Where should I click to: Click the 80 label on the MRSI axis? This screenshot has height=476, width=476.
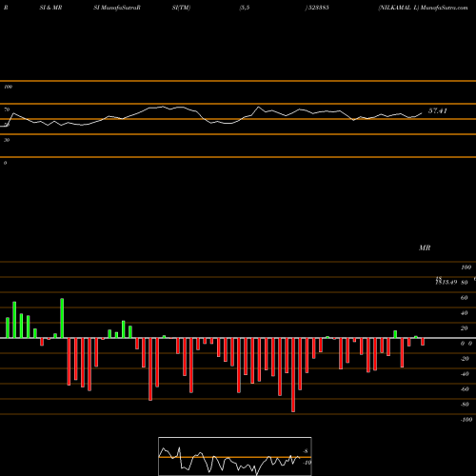465,283
